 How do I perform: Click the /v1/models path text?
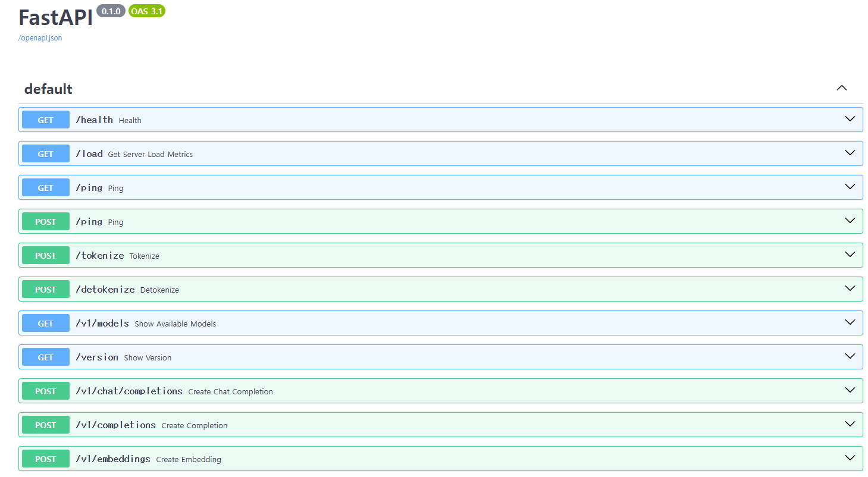click(x=102, y=323)
